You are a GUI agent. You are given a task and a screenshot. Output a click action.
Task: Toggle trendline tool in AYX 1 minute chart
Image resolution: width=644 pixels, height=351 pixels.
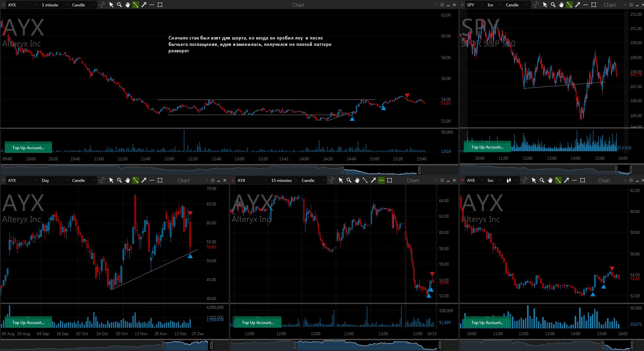[136, 5]
